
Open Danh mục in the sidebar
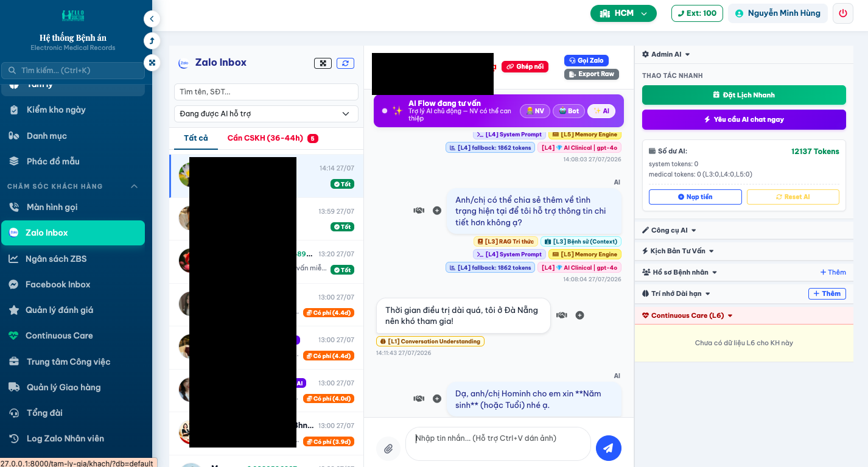tap(73, 136)
